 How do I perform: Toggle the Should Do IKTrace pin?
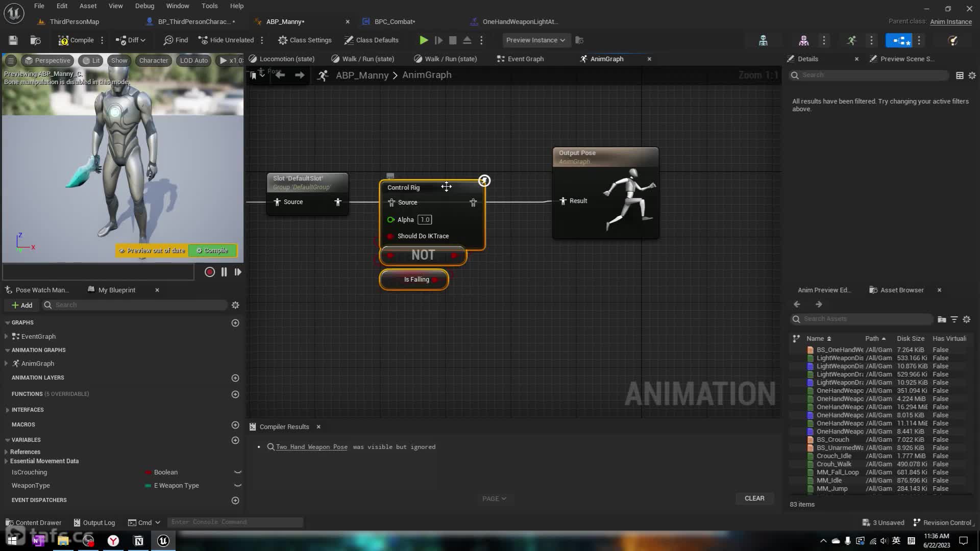pyautogui.click(x=390, y=236)
